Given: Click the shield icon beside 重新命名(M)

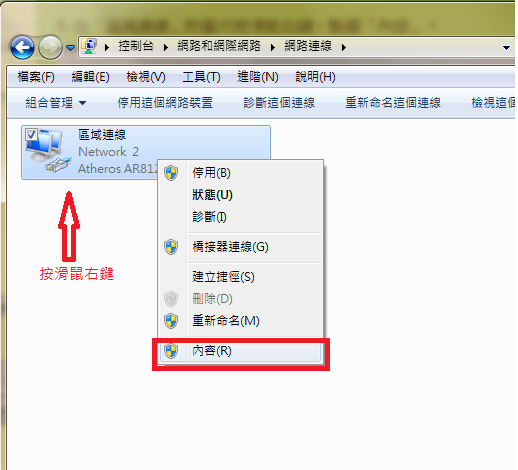Looking at the screenshot, I should point(171,321).
